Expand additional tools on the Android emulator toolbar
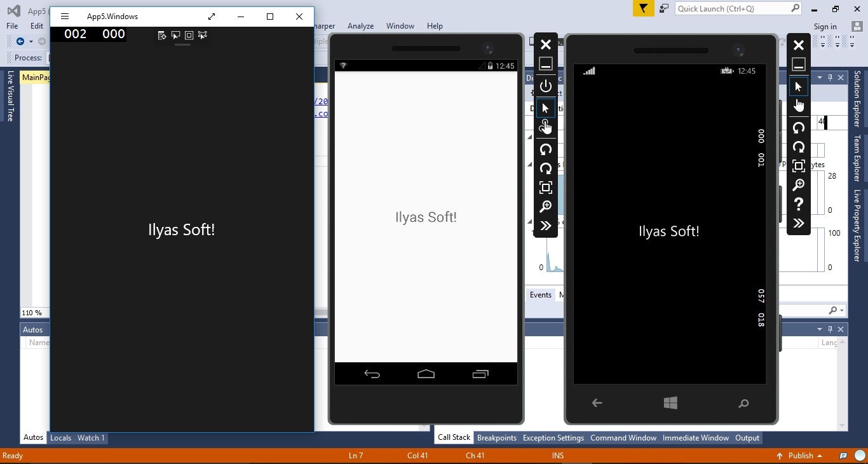Image resolution: width=868 pixels, height=464 pixels. pyautogui.click(x=546, y=226)
